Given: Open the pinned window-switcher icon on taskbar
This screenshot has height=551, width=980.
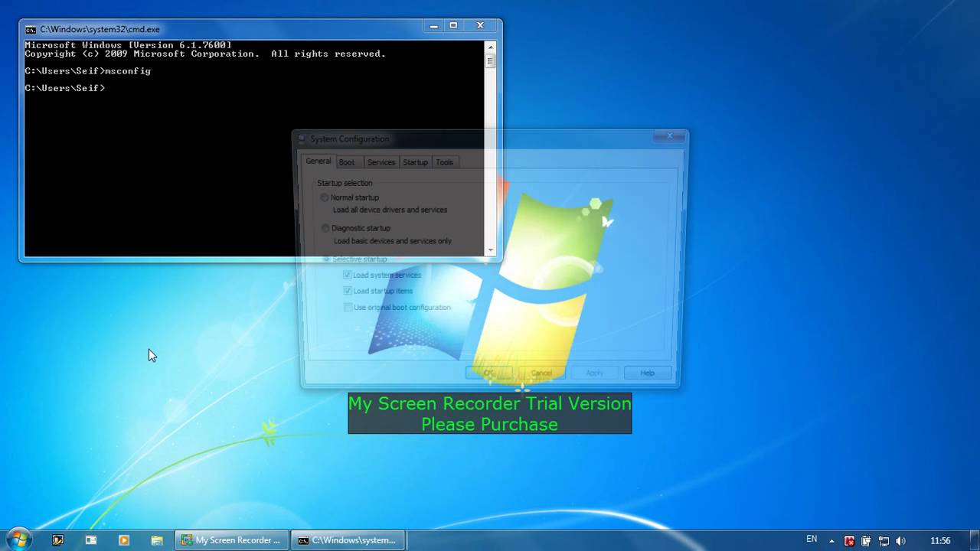Looking at the screenshot, I should click(90, 540).
